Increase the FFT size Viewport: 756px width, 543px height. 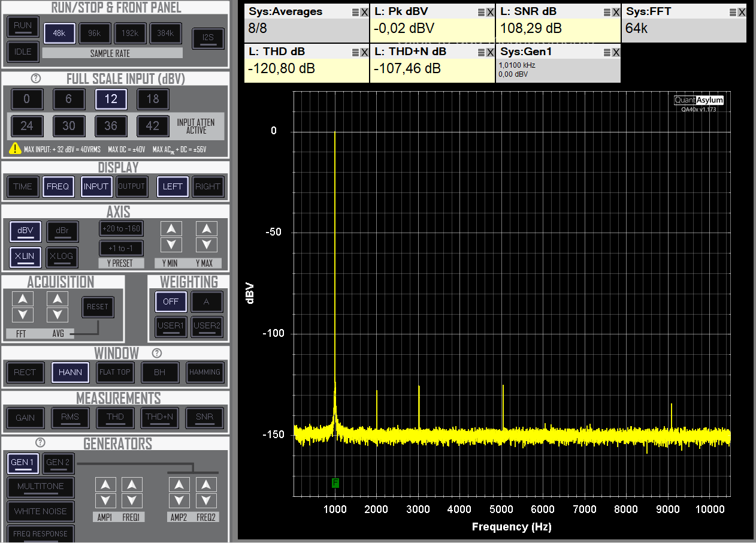click(x=23, y=298)
